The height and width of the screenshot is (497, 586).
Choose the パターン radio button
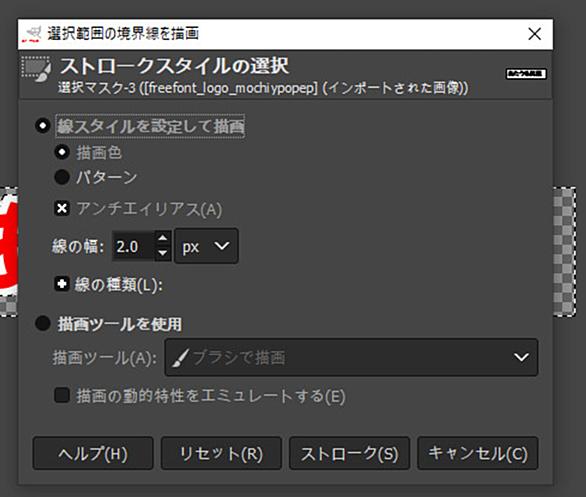point(62,177)
